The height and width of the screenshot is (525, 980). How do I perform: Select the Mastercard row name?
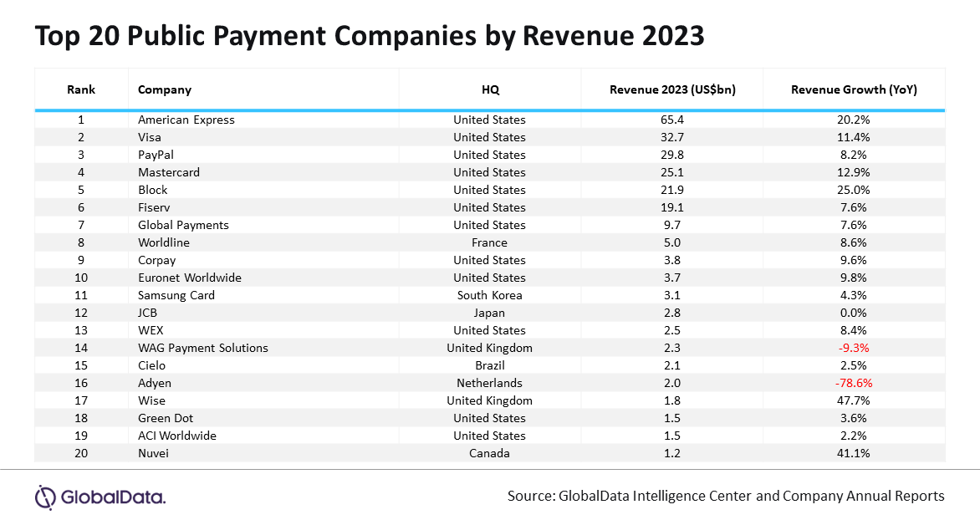[169, 172]
